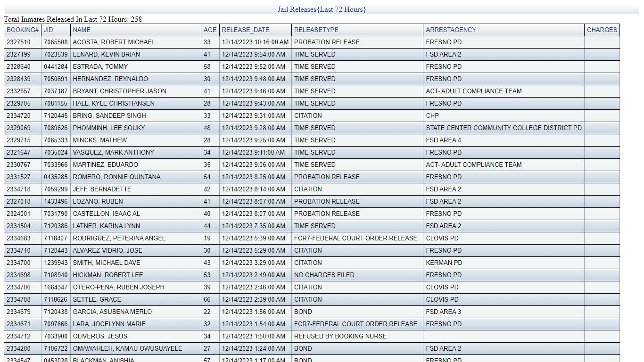Image resolution: width=644 pixels, height=362 pixels.
Task: Sort table by RELEASE_DATE column header
Action: tap(246, 30)
